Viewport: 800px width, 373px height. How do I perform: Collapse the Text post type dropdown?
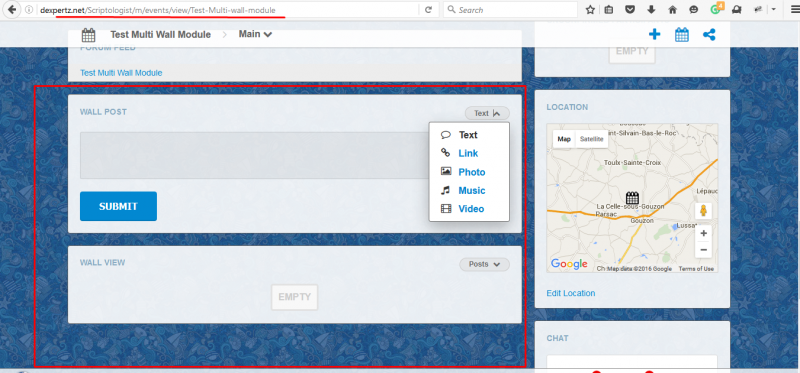pos(487,113)
